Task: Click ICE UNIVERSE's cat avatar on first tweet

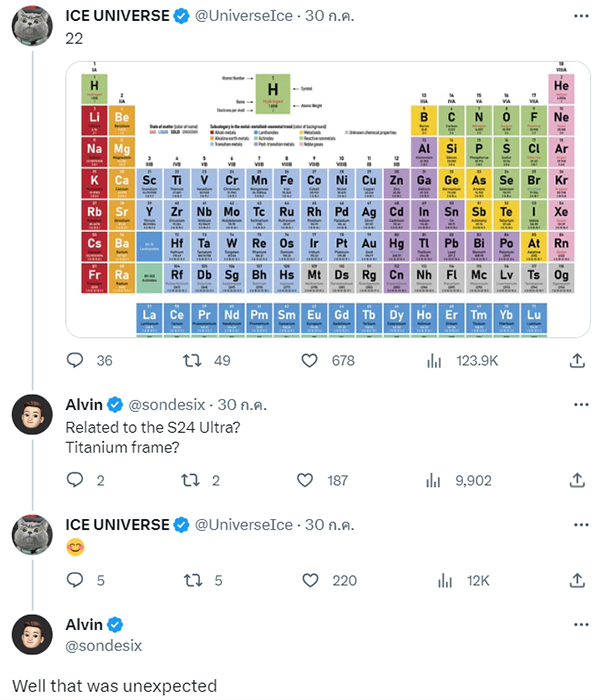Action: [x=32, y=28]
